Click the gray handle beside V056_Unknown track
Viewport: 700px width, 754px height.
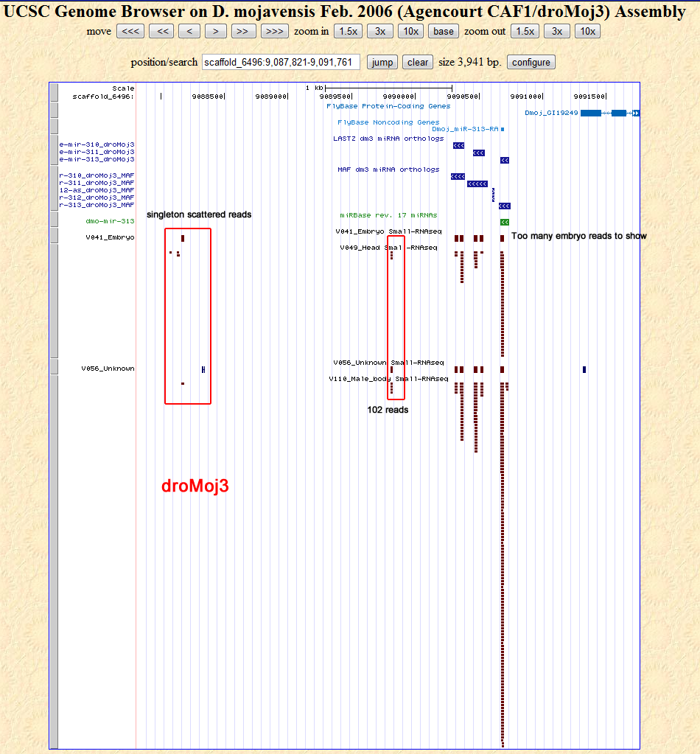coord(54,366)
